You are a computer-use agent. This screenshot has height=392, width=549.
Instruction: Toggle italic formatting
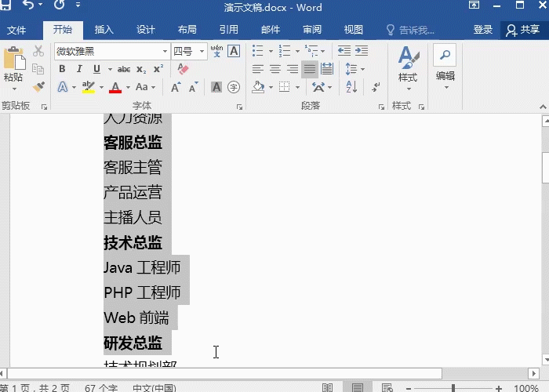pyautogui.click(x=79, y=69)
